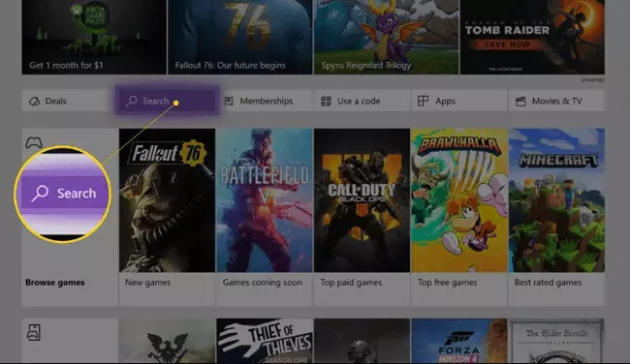Viewport: 630px width, 364px height.
Task: Click the Deals tag icon
Action: click(x=34, y=101)
